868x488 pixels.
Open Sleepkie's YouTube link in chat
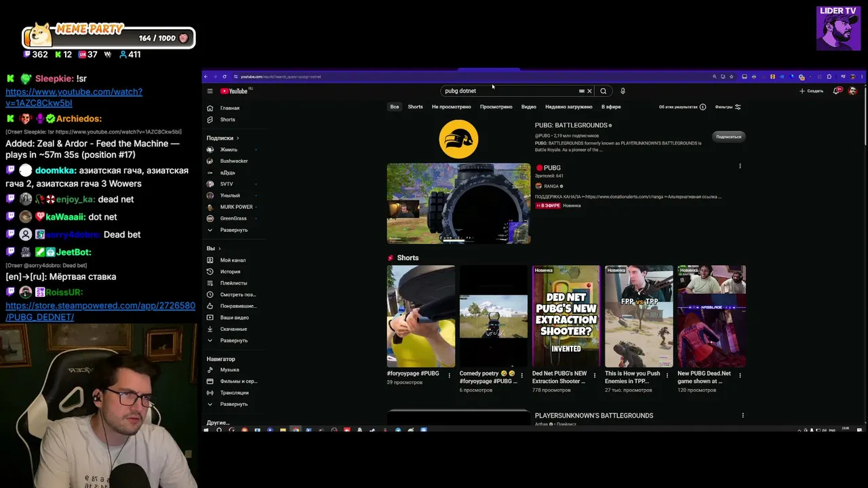point(74,97)
